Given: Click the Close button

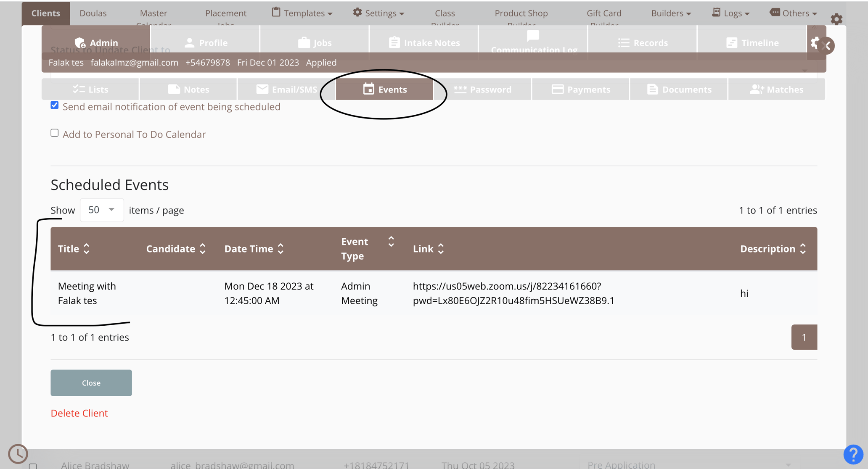Looking at the screenshot, I should (x=91, y=382).
